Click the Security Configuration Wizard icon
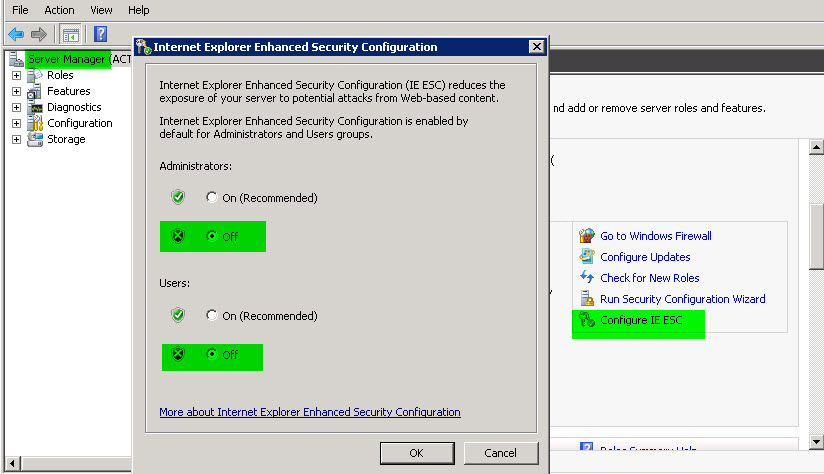 [586, 298]
